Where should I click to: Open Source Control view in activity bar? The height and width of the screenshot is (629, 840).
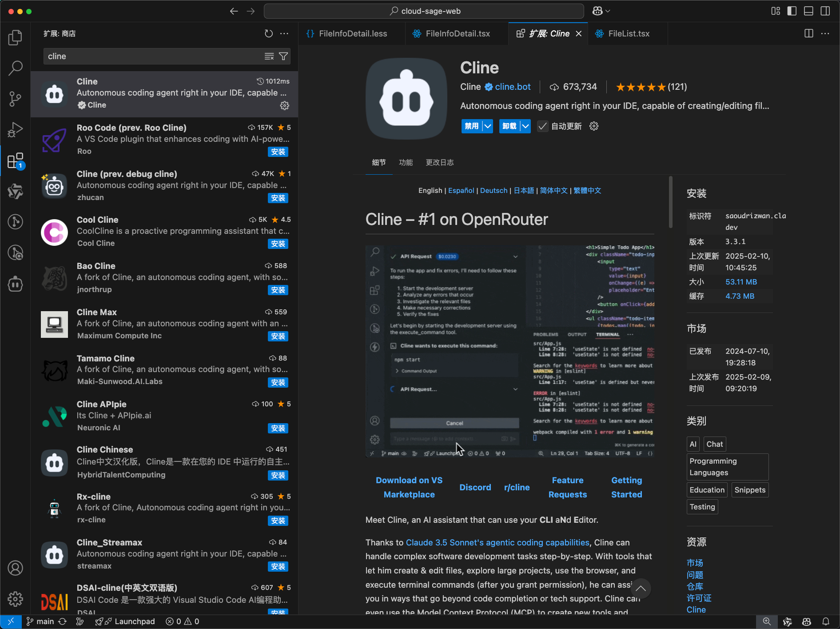[15, 99]
